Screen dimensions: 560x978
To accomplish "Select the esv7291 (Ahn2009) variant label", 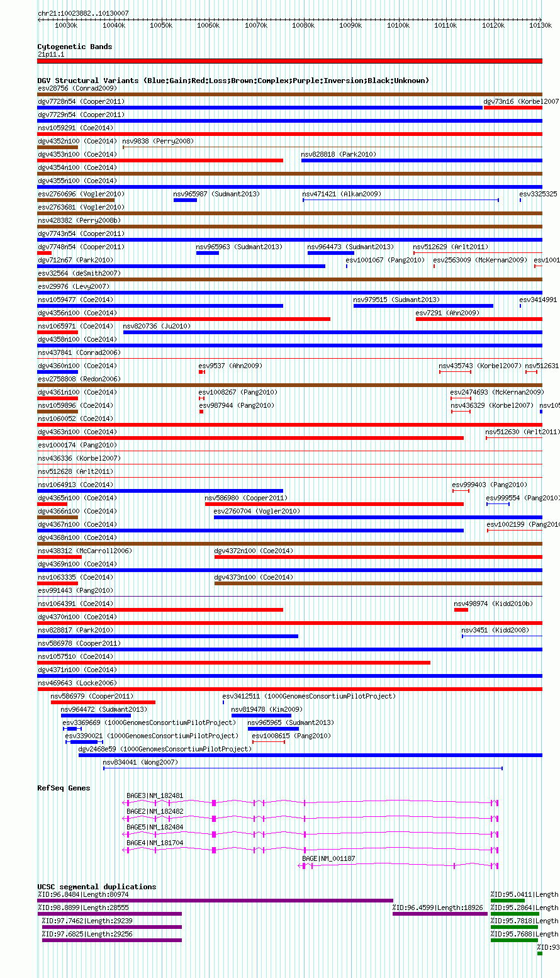I will (447, 313).
